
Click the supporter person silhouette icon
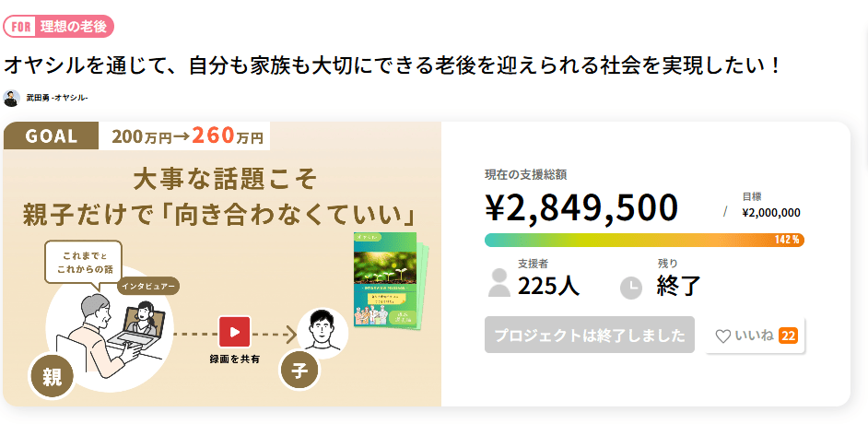pyautogui.click(x=499, y=283)
